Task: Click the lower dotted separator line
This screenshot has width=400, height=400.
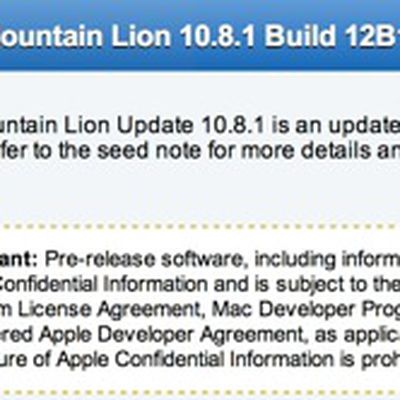Action: (200, 393)
